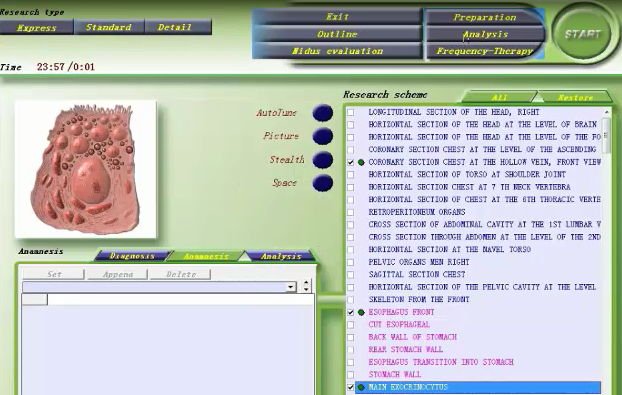Toggle the Picture round indicator button
Screen dimensions: 622x395
(x=323, y=136)
